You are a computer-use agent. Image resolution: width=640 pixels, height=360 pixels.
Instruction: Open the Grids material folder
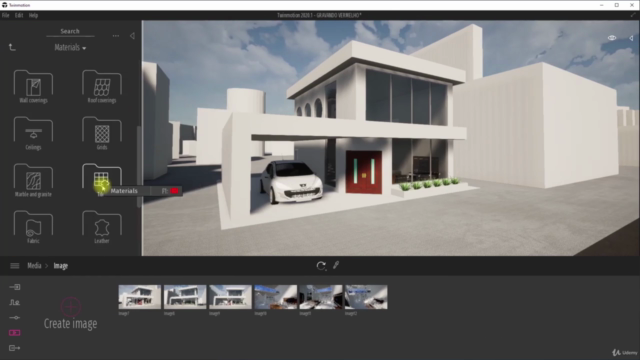(x=102, y=133)
